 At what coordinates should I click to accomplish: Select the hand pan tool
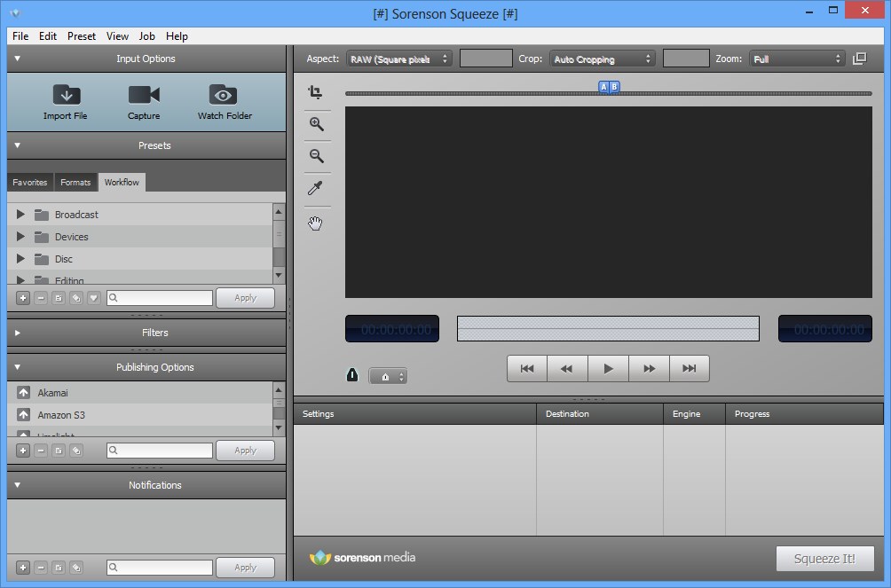[315, 223]
